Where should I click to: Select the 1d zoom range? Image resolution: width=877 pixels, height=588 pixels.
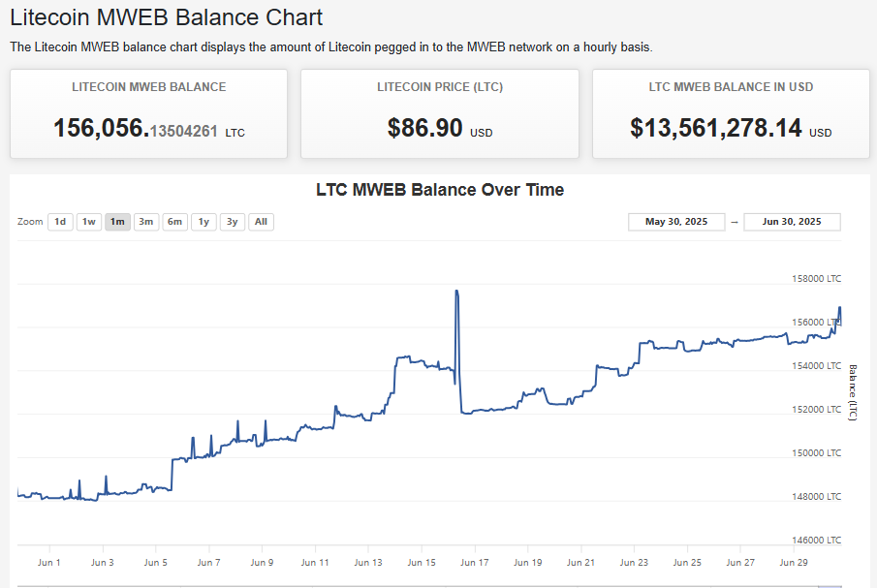[x=60, y=222]
